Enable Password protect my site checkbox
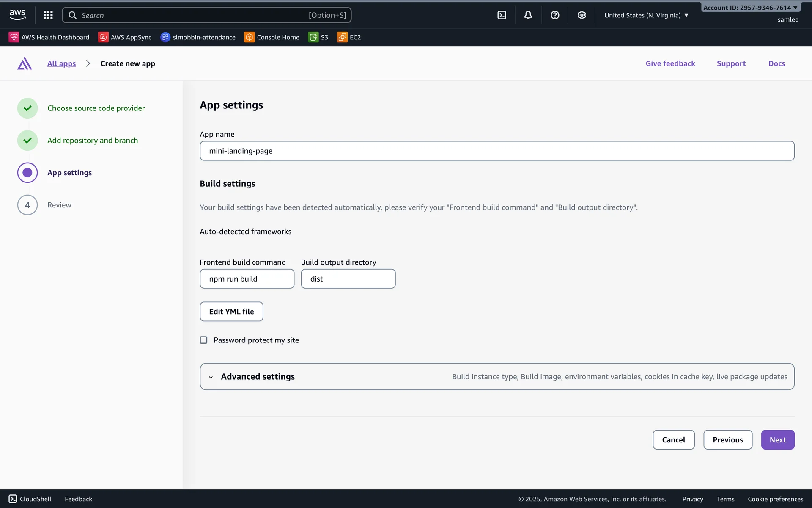This screenshot has height=508, width=812. [203, 340]
